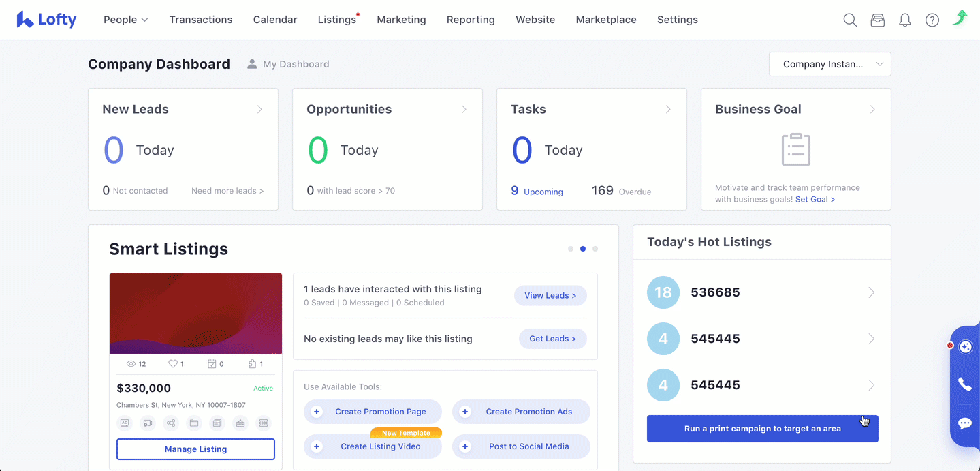The height and width of the screenshot is (471, 980).
Task: Select the first Smart Listings carousel dot
Action: pyautogui.click(x=571, y=249)
